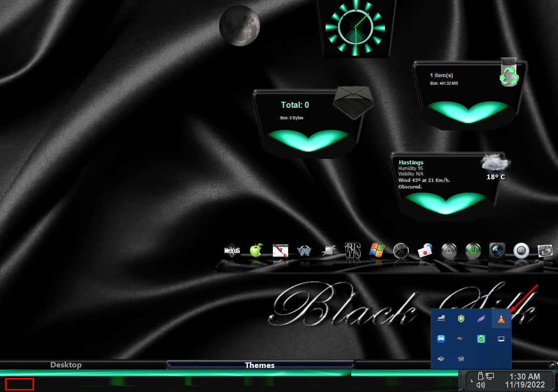The image size is (558, 392).
Task: Switch to the Themes tab
Action: pyautogui.click(x=260, y=365)
